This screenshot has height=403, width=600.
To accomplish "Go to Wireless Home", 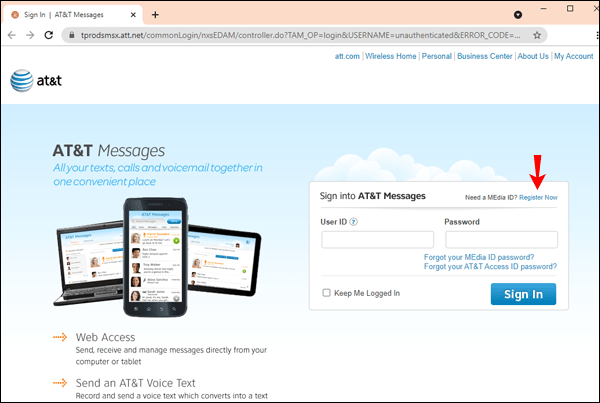I will [x=390, y=56].
